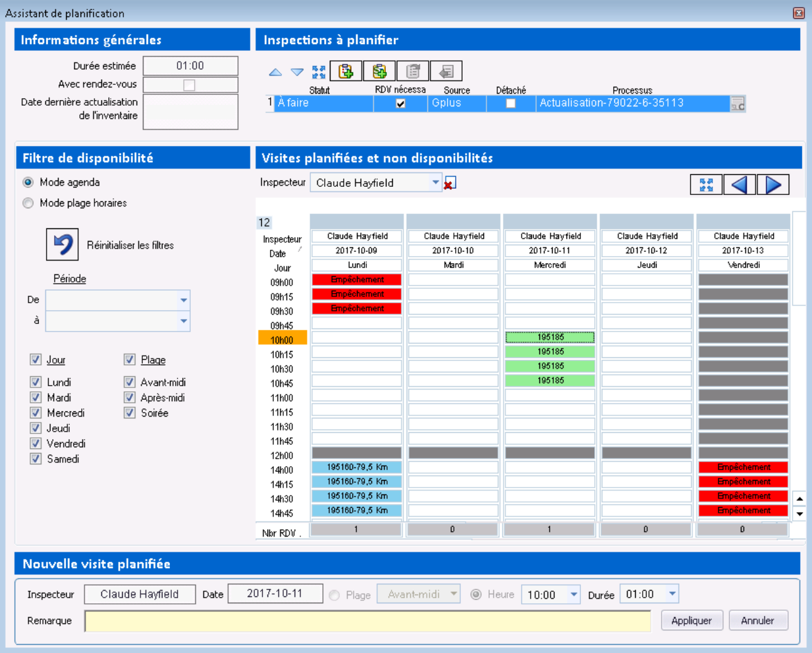Image resolution: width=812 pixels, height=653 pixels.
Task: Click the Appliquer button
Action: point(691,620)
